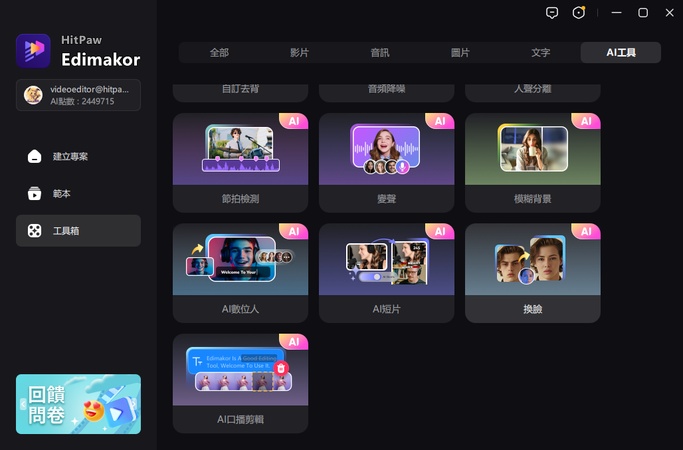Open the AI短片 tool card

point(386,271)
